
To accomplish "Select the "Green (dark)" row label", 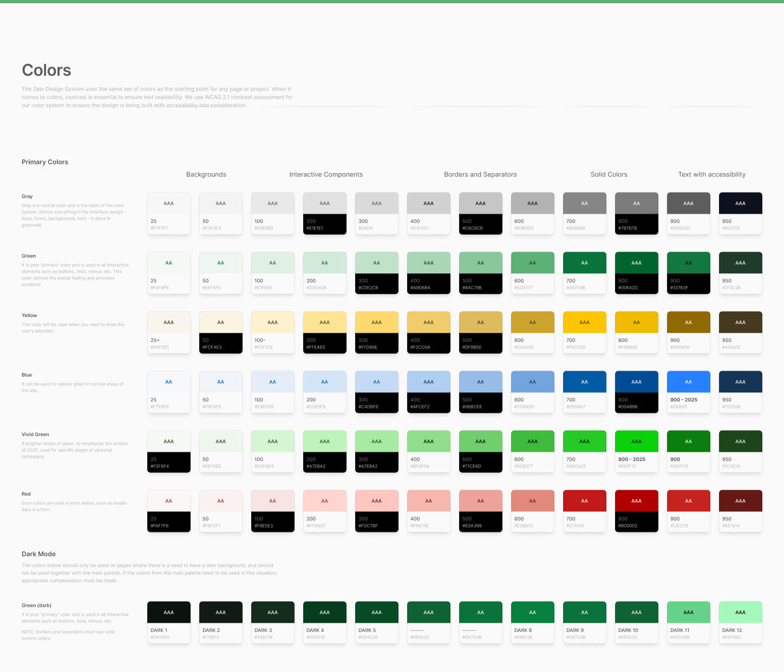I will click(x=36, y=605).
